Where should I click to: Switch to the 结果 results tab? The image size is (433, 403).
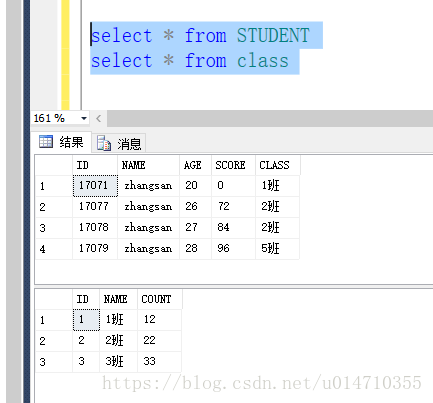click(61, 142)
